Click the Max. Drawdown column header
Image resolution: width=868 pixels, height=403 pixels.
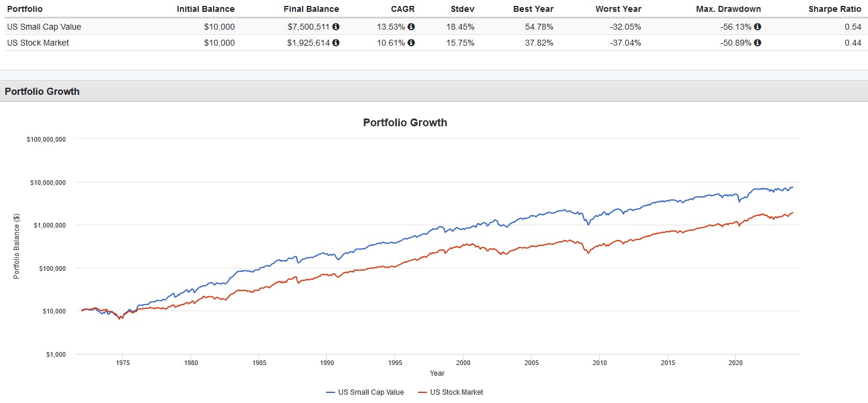click(x=728, y=8)
